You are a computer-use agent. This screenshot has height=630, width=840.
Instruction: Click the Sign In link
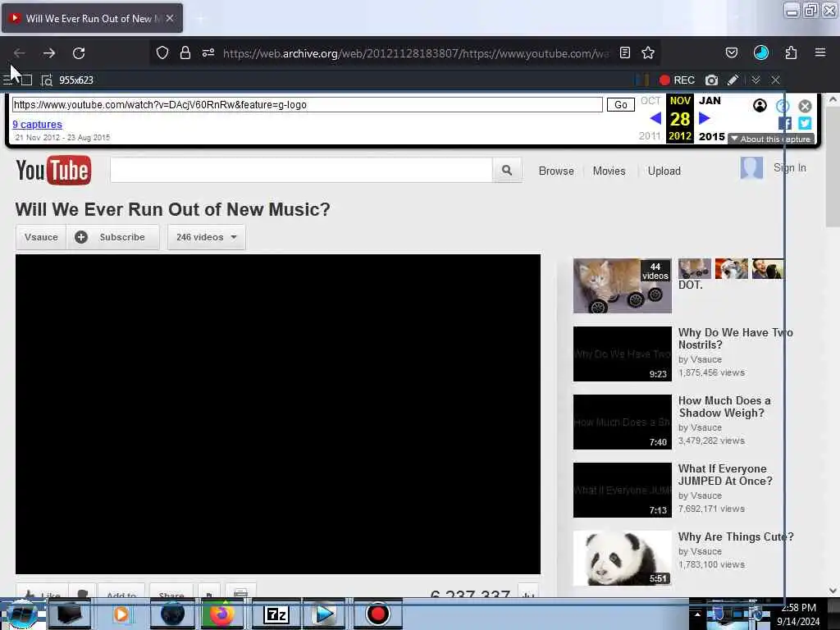(x=789, y=167)
